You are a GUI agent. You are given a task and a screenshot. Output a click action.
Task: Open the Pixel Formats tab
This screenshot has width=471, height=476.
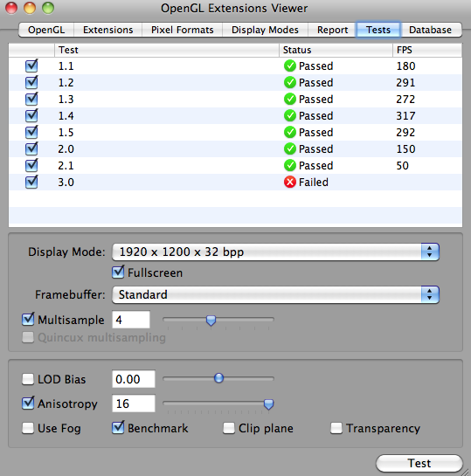coord(183,30)
